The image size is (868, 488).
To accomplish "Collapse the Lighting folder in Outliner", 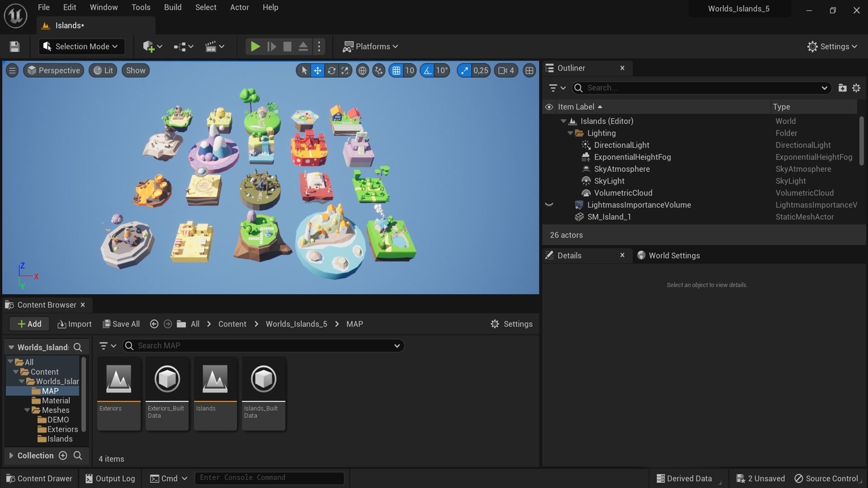I will click(x=570, y=133).
